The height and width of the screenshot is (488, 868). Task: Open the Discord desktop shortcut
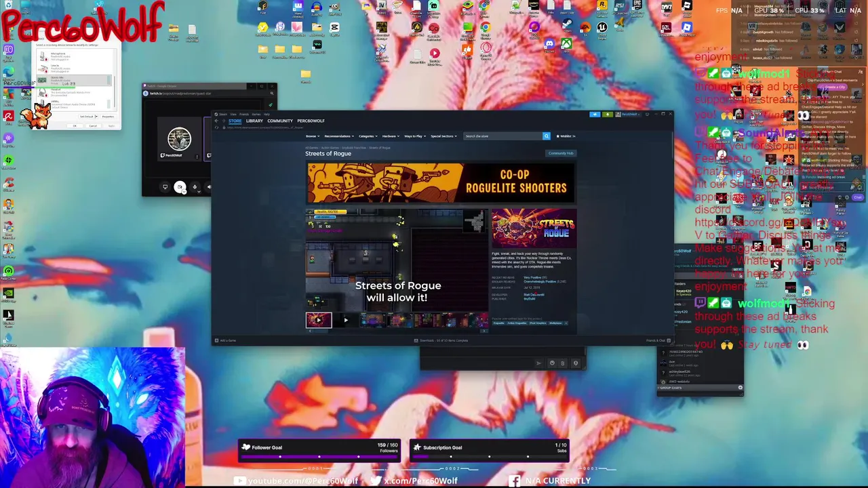point(549,44)
